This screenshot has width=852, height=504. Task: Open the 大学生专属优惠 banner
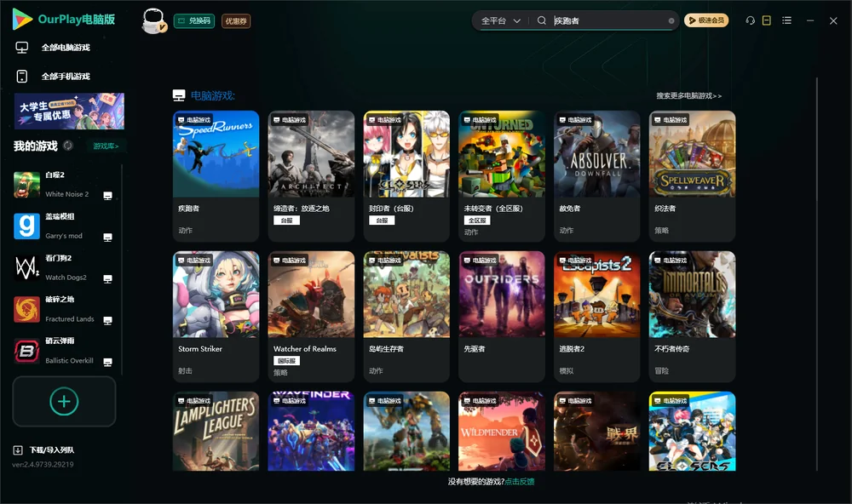[69, 111]
